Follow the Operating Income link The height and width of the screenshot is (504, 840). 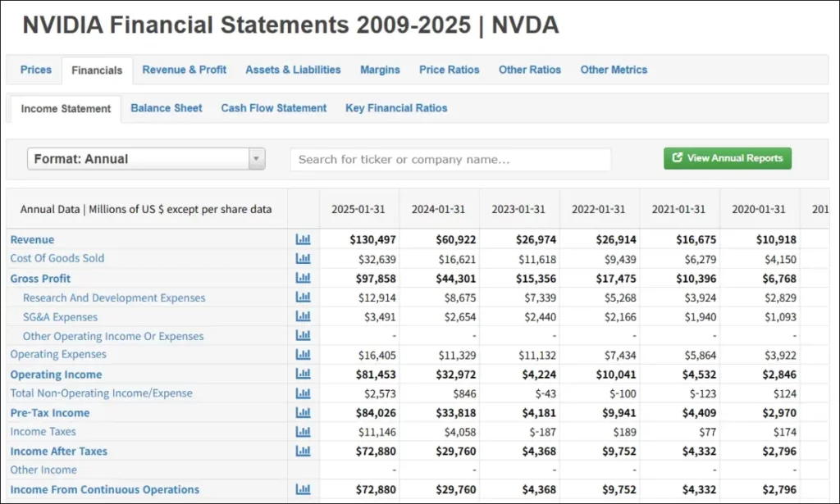tap(57, 375)
